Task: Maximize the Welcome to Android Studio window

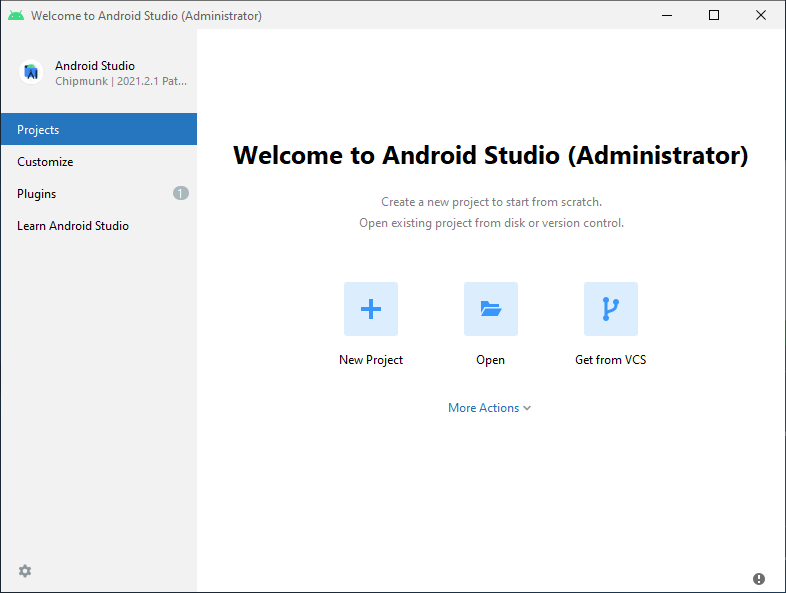Action: (x=714, y=15)
